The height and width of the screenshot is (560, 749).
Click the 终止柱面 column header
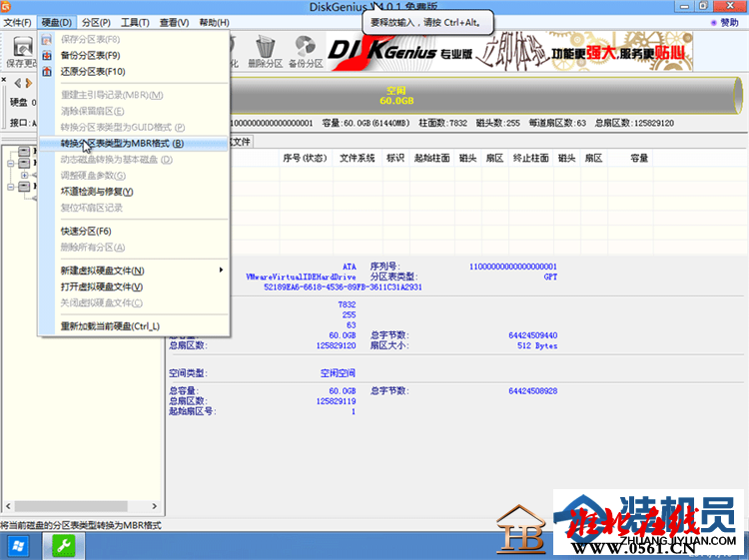[530, 158]
